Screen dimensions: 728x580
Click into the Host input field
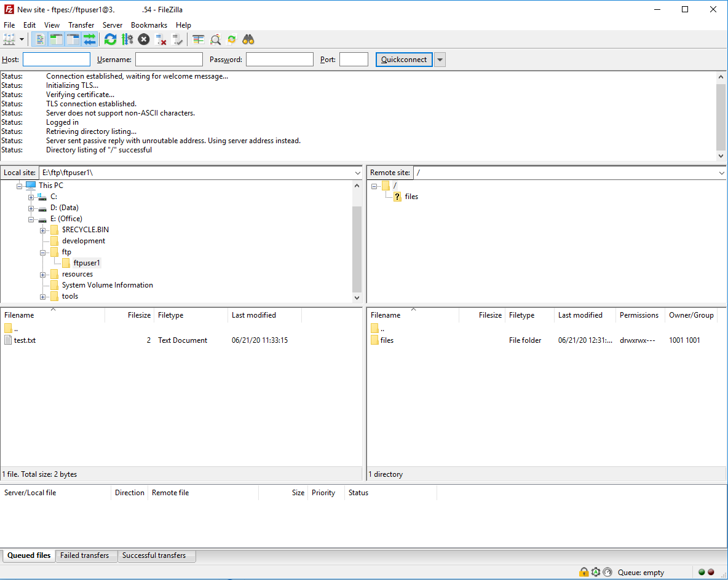click(x=57, y=60)
